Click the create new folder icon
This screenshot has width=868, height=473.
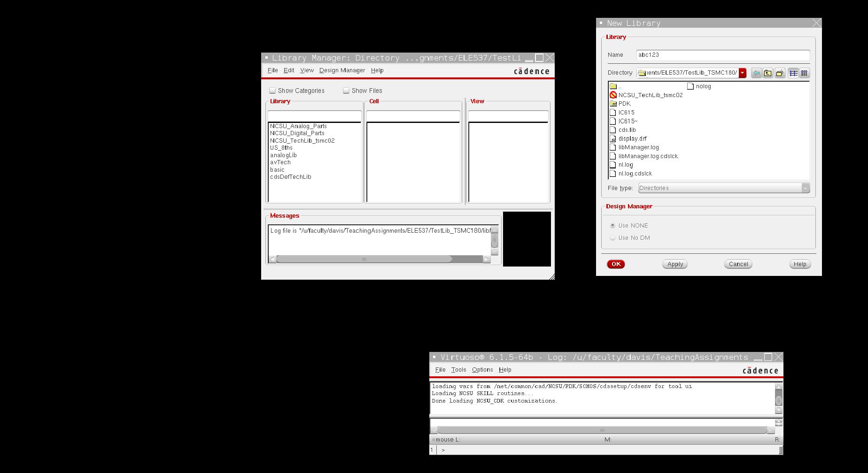(780, 73)
